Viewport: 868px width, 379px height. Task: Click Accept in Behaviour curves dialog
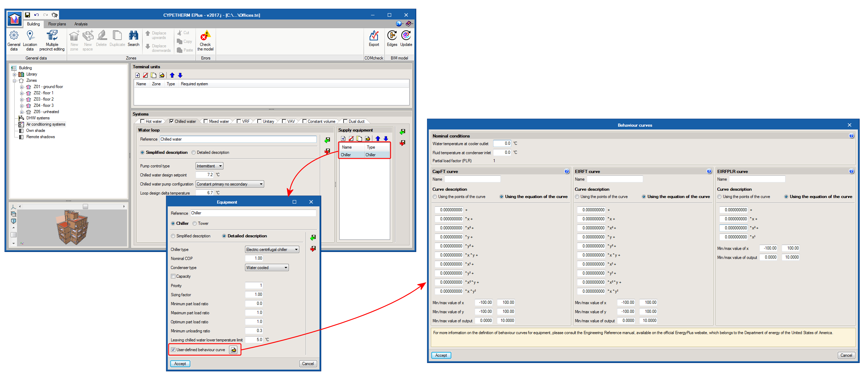click(441, 355)
